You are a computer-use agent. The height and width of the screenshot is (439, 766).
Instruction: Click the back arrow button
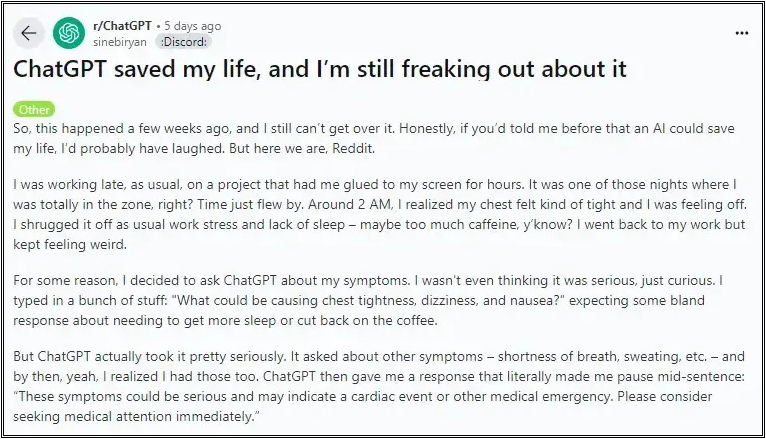click(x=29, y=33)
